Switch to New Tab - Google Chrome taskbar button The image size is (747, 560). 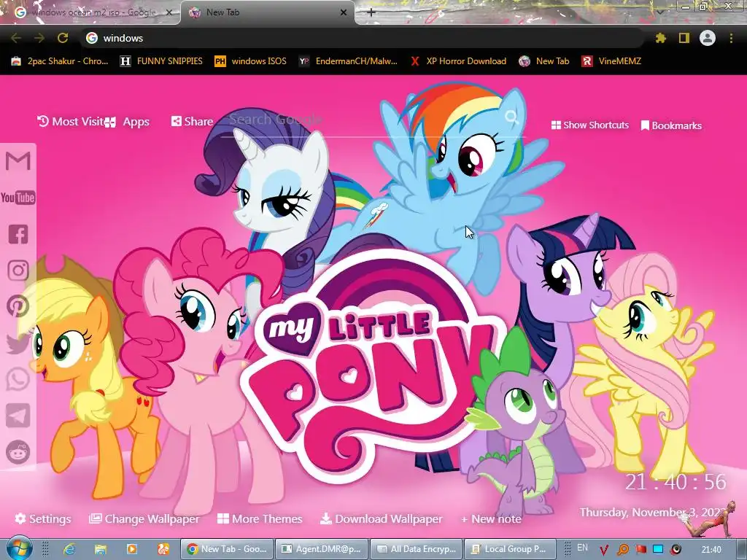(228, 549)
